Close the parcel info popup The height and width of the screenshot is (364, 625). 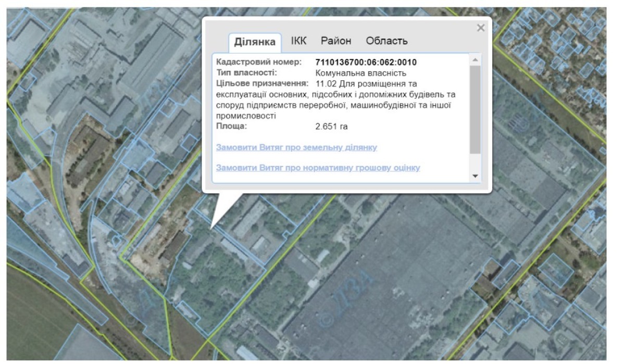click(480, 28)
